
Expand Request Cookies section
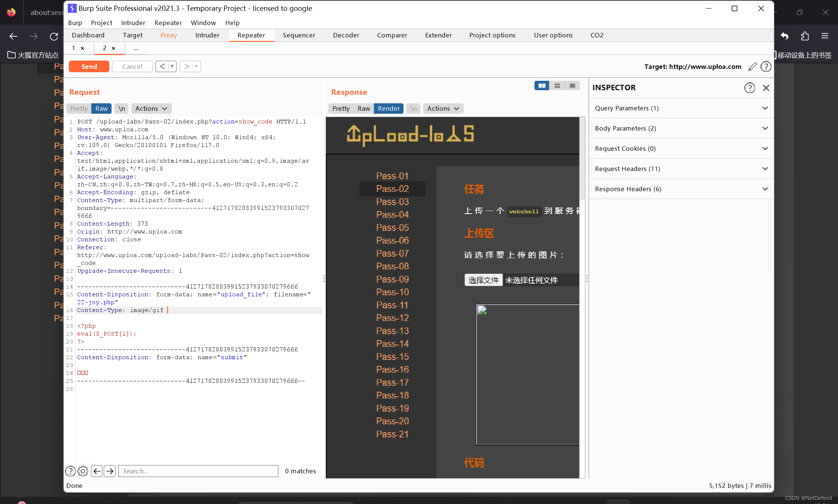click(681, 149)
